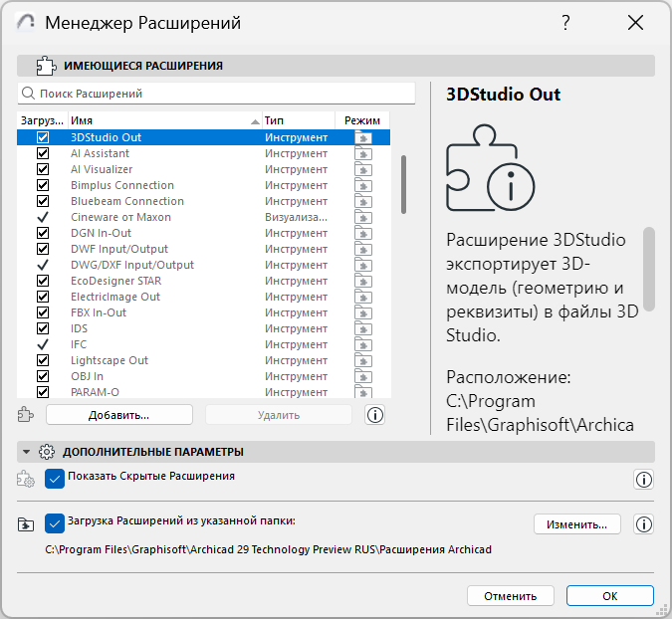Viewport: 672px width, 619px height.
Task: Disable Показать Скрытые Расширения checkbox
Action: (55, 479)
